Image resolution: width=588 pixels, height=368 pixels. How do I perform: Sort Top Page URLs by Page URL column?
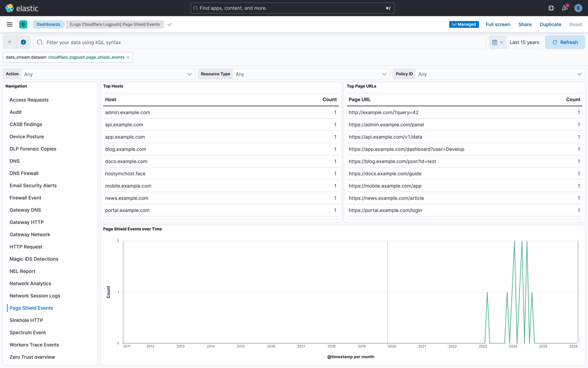pos(360,100)
